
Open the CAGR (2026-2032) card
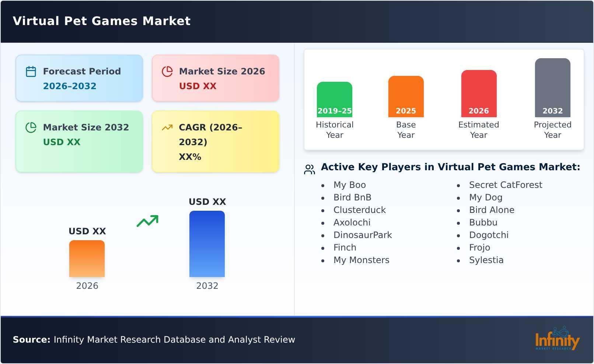click(x=216, y=141)
